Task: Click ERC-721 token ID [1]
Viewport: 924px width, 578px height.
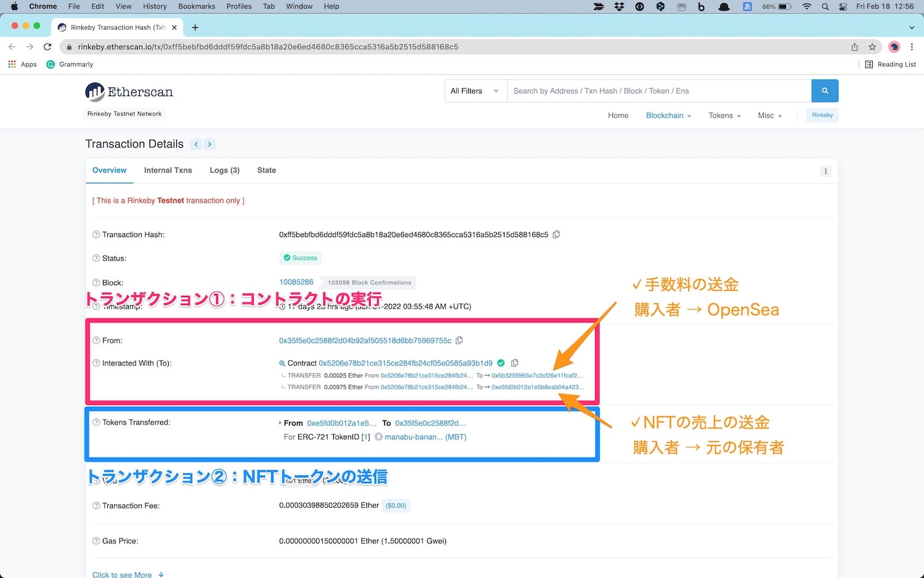Action: (x=366, y=437)
